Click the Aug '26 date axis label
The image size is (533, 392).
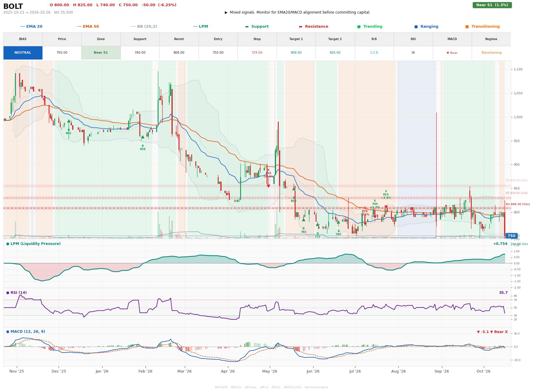[x=398, y=371]
